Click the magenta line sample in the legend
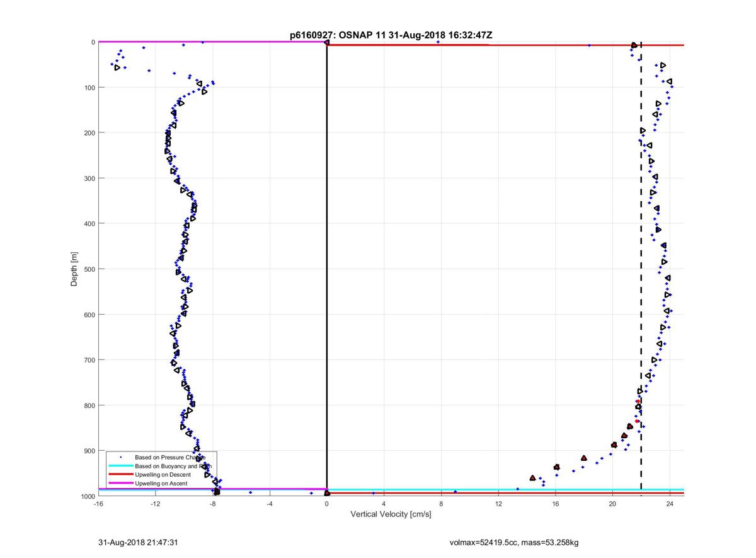Viewport: 756px width, 558px height. click(120, 484)
